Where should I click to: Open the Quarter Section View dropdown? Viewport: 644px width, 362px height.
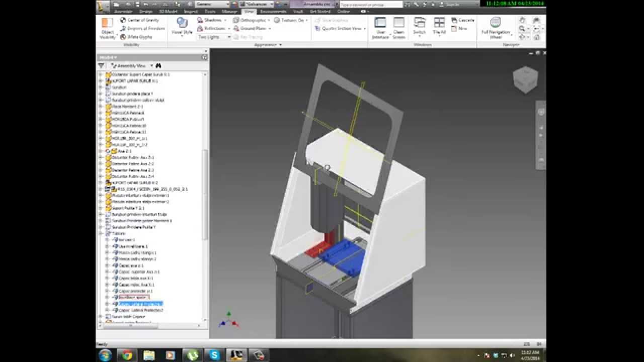tap(340, 29)
